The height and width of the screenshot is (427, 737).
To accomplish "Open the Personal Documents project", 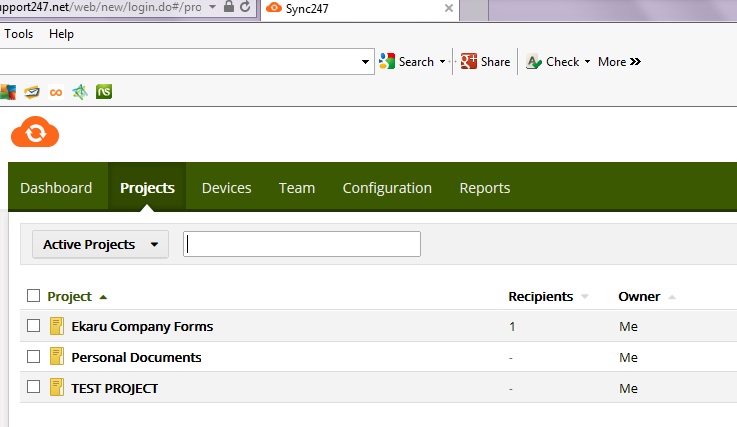I will pyautogui.click(x=136, y=357).
